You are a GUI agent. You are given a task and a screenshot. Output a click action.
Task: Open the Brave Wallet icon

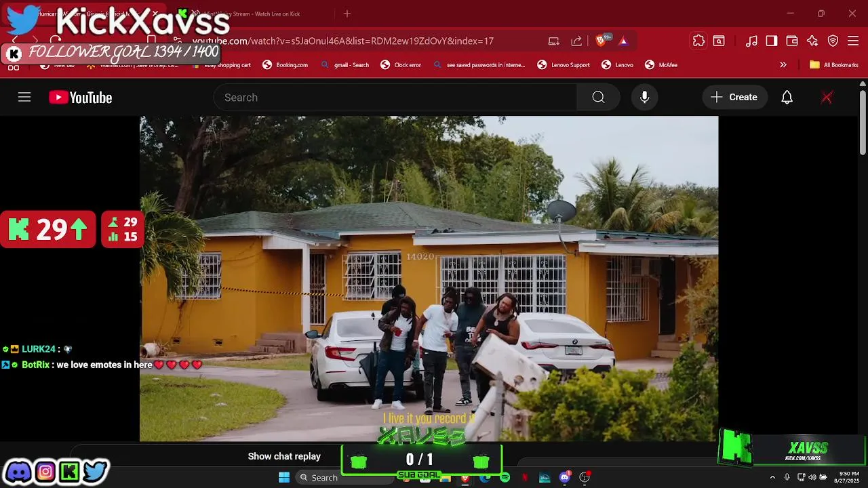point(792,41)
